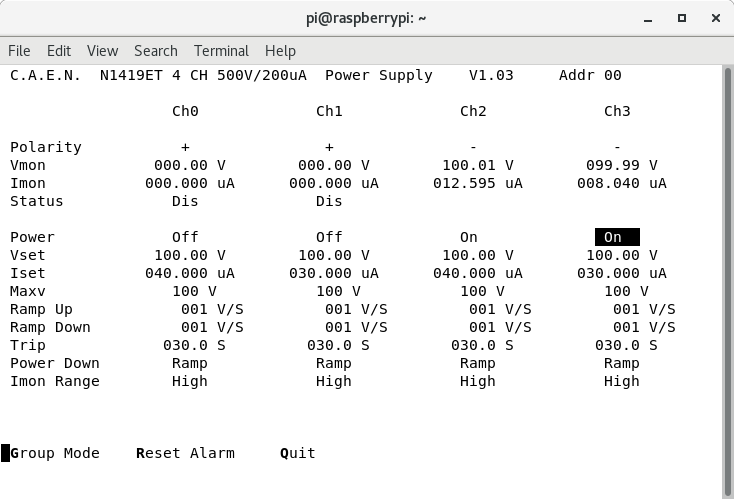Click the Imon Range row label
Viewport: 734px width, 499px height.
(55, 381)
